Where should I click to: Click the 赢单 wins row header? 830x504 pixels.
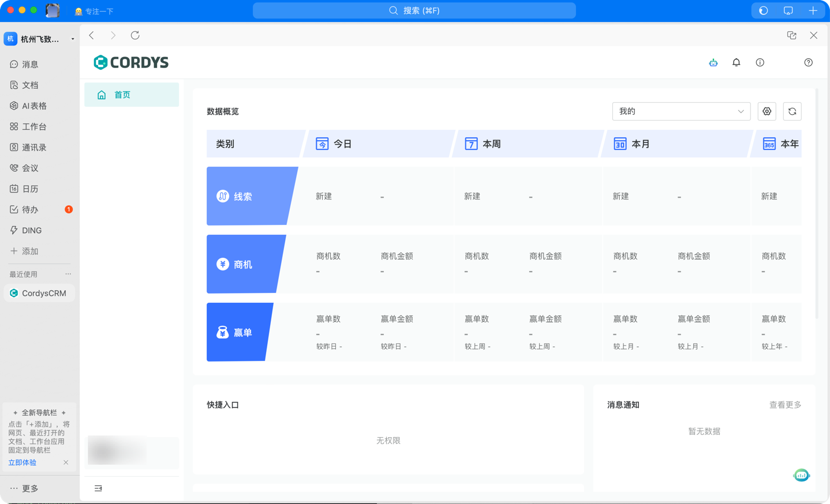coord(237,332)
